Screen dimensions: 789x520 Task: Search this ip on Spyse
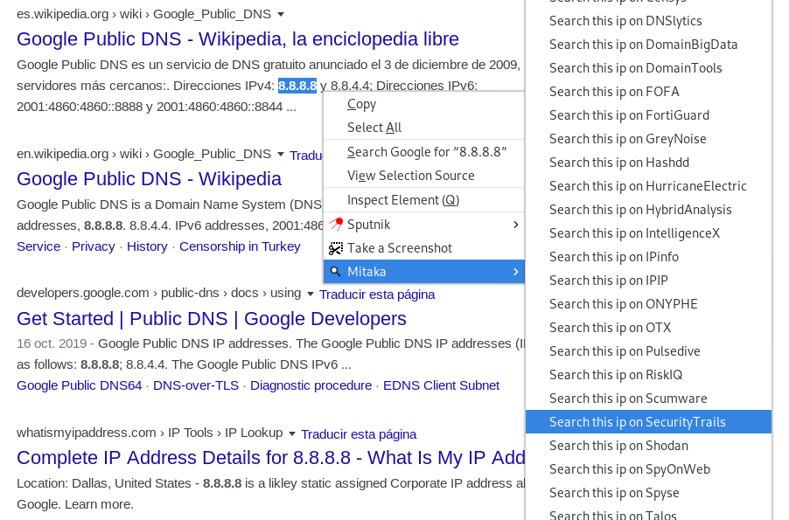pyautogui.click(x=649, y=493)
